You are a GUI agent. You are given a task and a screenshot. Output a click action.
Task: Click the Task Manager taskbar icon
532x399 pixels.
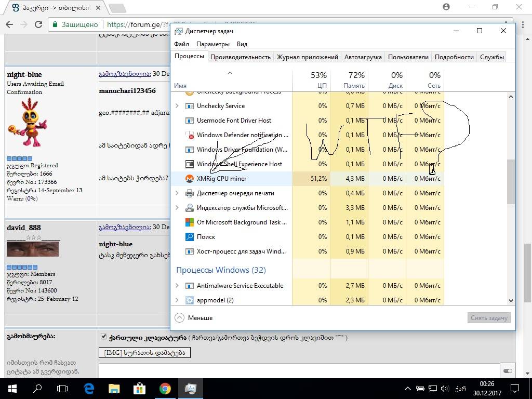190,389
